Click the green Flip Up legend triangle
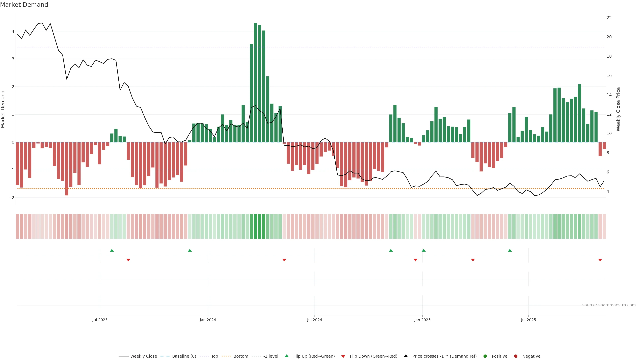Viewport: 644px width, 362px height. [286, 356]
